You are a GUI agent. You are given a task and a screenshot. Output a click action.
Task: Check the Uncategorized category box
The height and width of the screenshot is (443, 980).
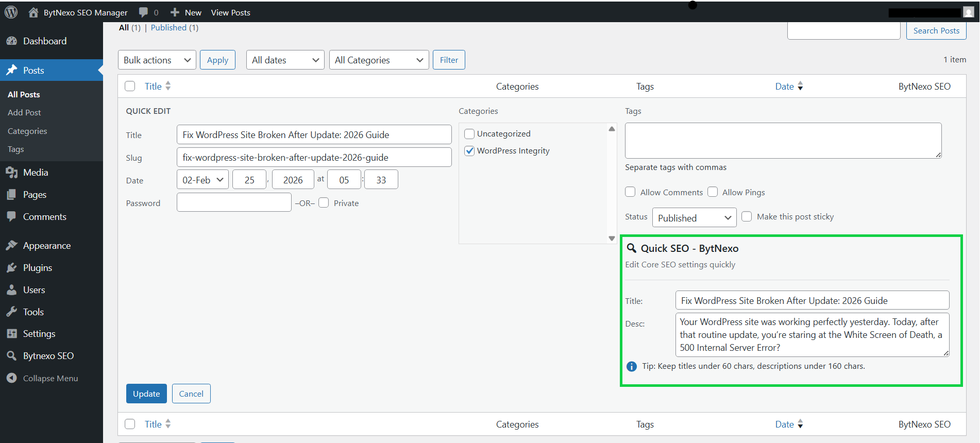pos(469,134)
